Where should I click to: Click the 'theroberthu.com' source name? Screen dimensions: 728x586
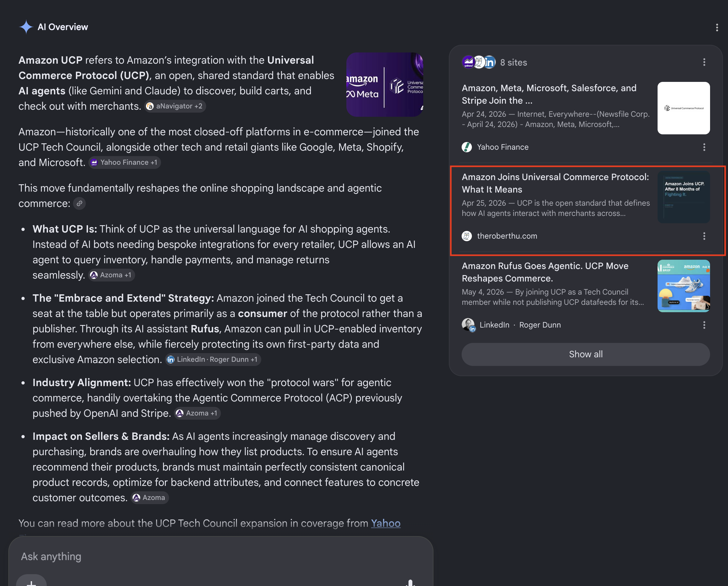507,236
